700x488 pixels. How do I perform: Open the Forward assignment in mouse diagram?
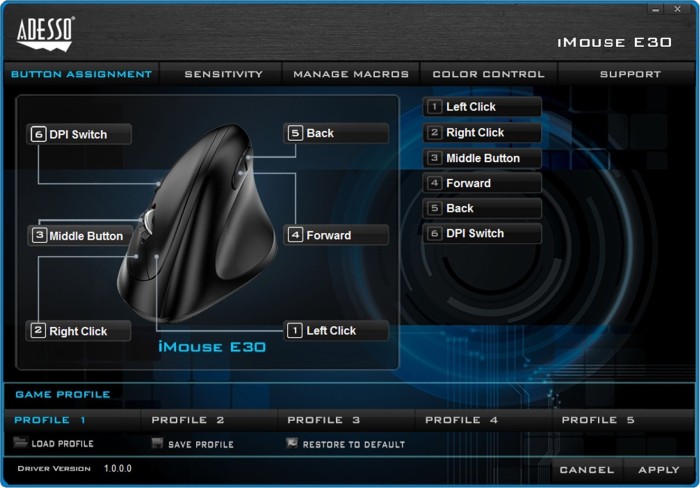[x=337, y=235]
